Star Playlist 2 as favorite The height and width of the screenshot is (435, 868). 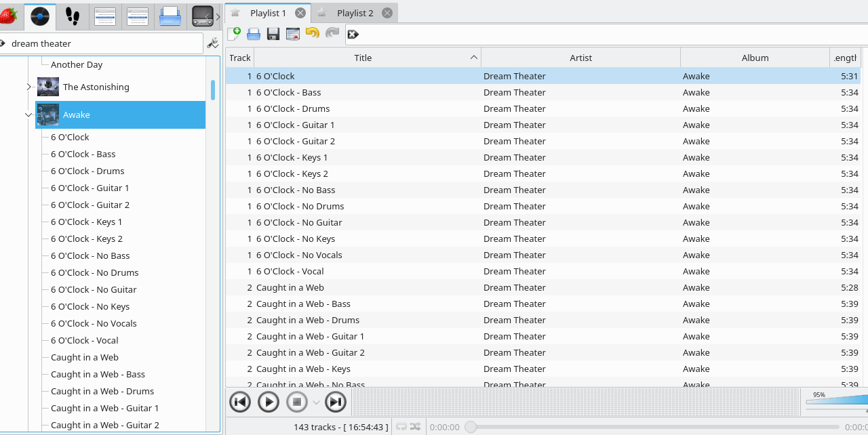click(321, 12)
